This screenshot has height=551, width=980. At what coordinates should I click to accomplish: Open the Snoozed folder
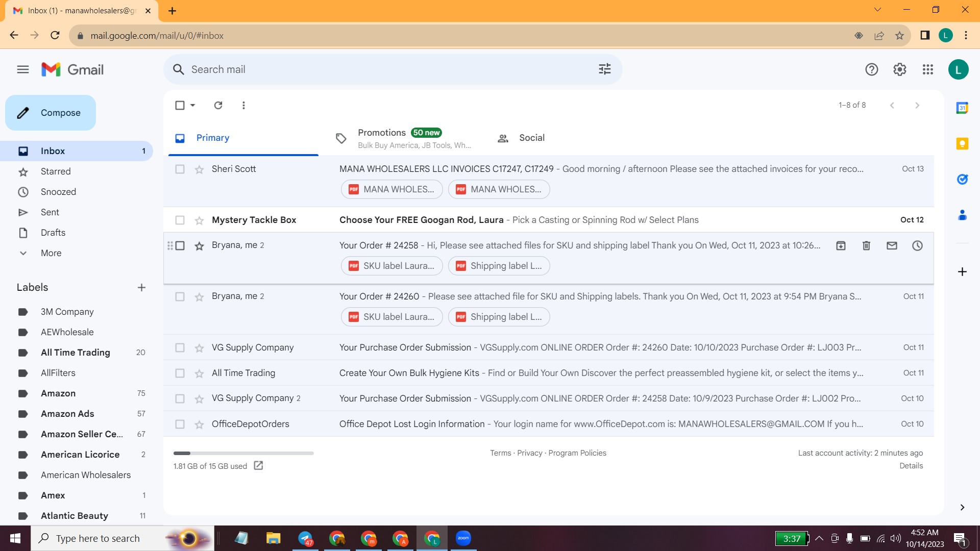point(58,192)
